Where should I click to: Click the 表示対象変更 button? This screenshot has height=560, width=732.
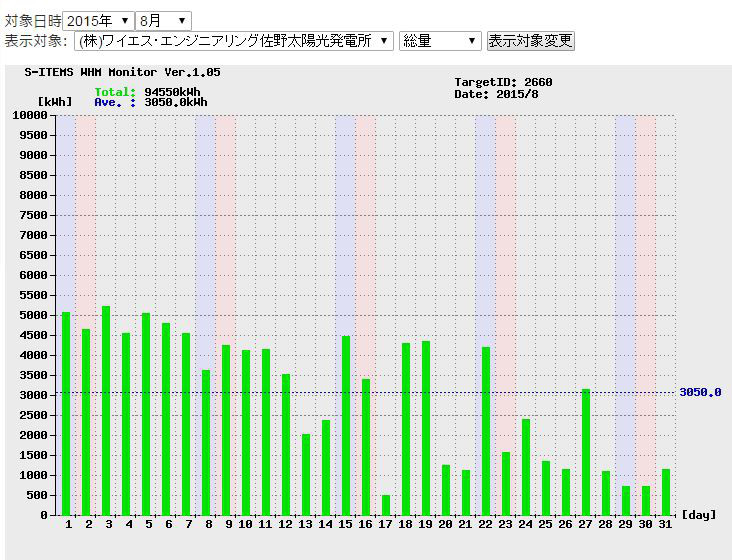coord(530,41)
